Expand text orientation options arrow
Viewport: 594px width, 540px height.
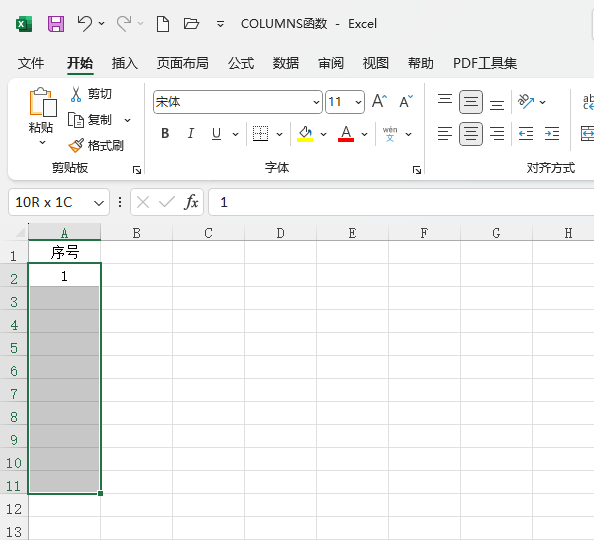pyautogui.click(x=542, y=102)
